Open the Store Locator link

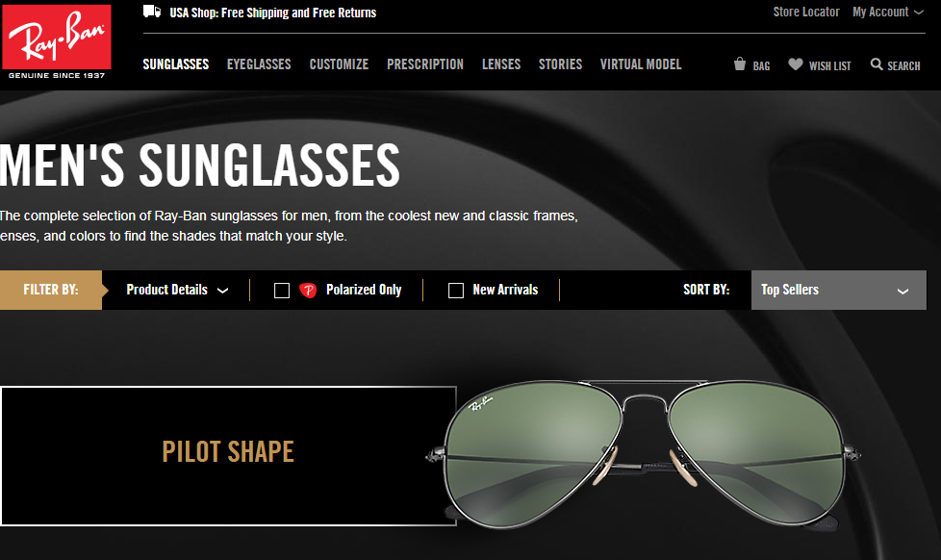[806, 12]
